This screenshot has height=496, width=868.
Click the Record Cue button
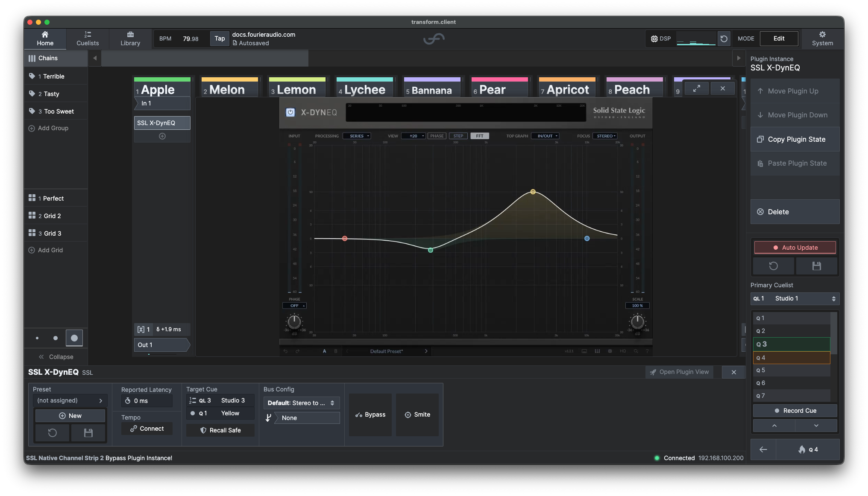[x=795, y=411]
